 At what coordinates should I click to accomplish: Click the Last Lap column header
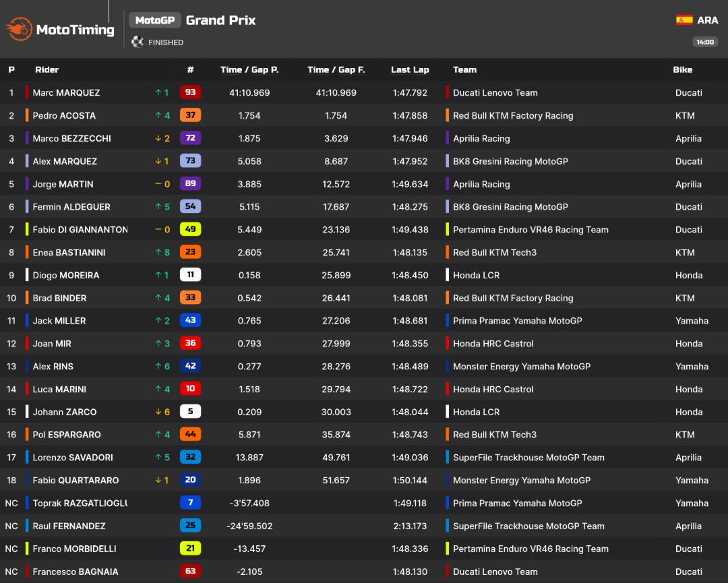410,69
